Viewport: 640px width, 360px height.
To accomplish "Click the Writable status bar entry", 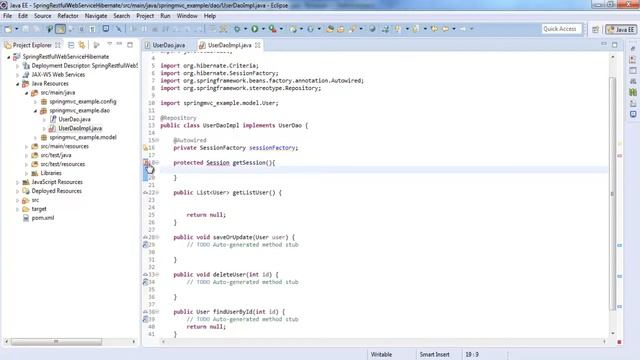I will pyautogui.click(x=381, y=355).
